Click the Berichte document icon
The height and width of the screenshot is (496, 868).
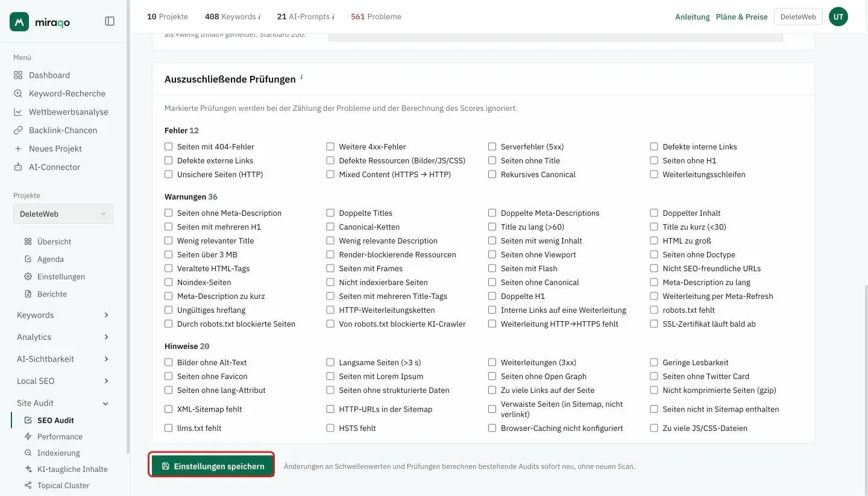click(28, 294)
